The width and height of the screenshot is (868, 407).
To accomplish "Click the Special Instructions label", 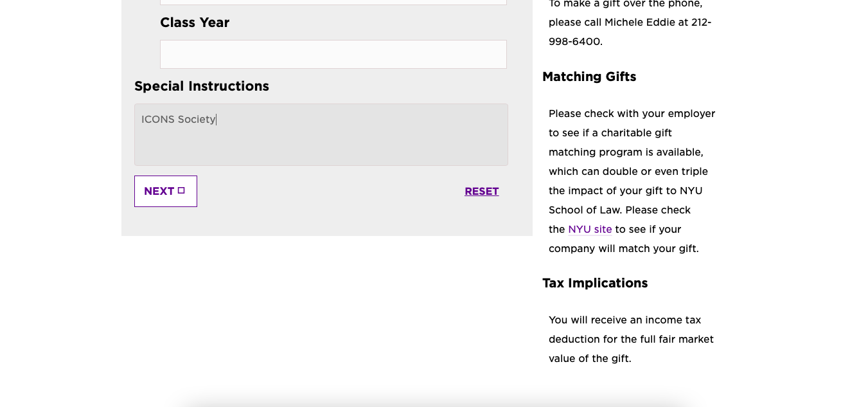I will point(202,86).
